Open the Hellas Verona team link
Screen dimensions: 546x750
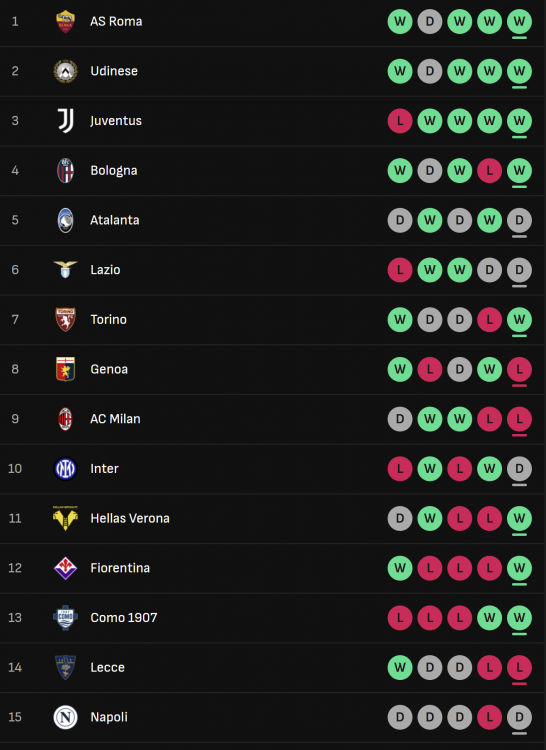coord(130,518)
